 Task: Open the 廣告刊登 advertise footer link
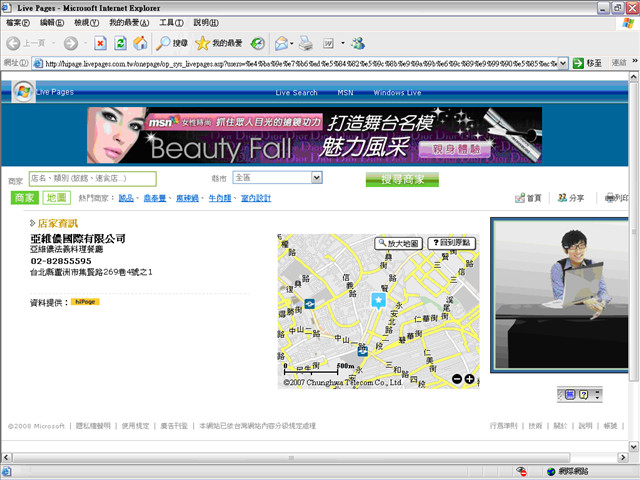174,426
